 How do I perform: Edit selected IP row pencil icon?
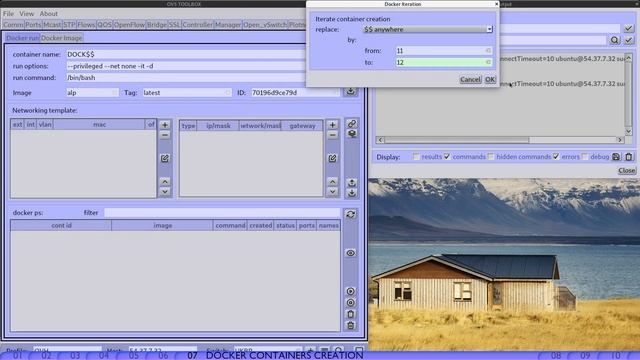pos(333,158)
